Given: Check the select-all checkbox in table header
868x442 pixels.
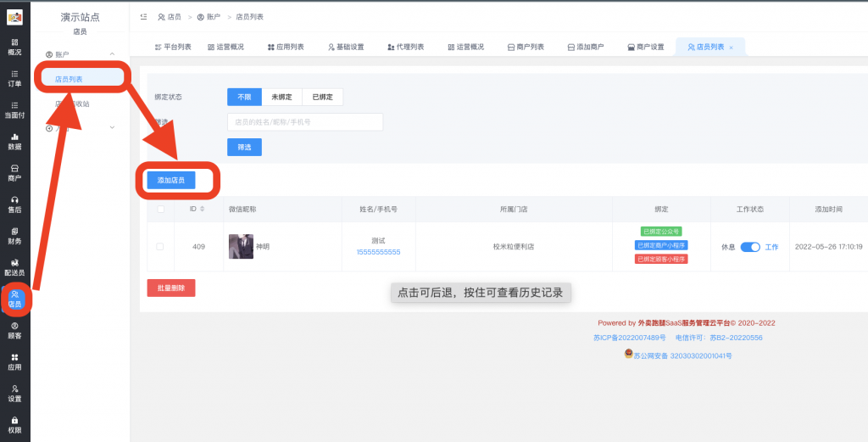Looking at the screenshot, I should point(160,209).
